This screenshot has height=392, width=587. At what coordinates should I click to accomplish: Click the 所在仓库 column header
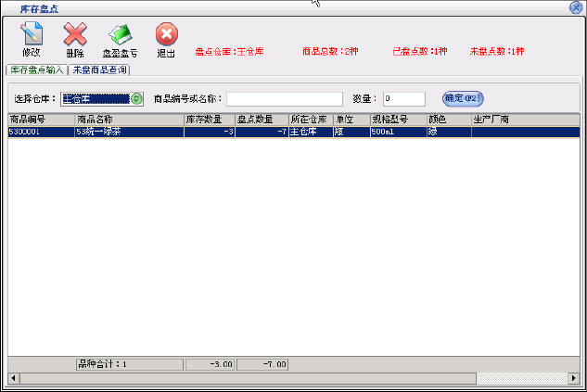[x=310, y=120]
